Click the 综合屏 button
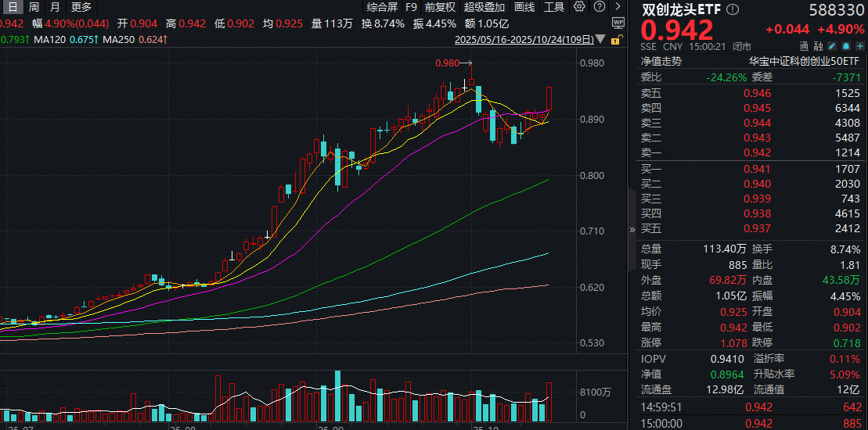 (x=382, y=7)
